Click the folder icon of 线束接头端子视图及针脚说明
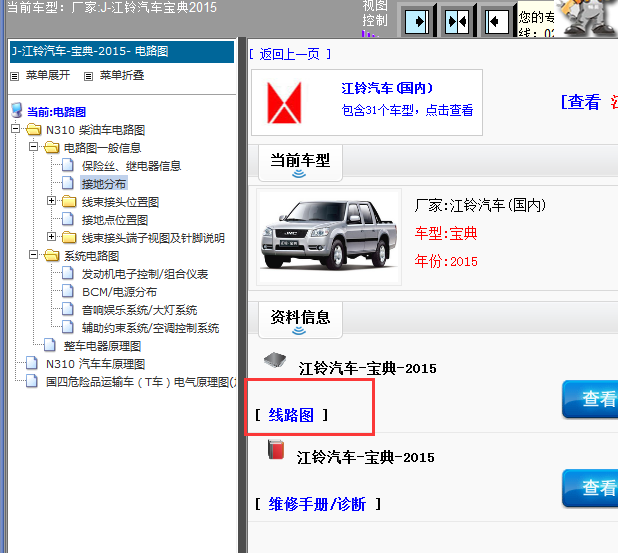Image resolution: width=618 pixels, height=553 pixels. [69, 237]
